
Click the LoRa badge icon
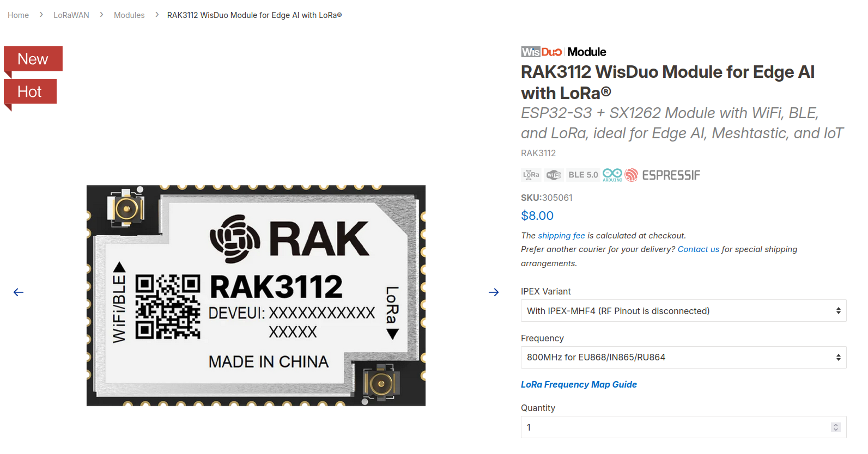pos(531,175)
